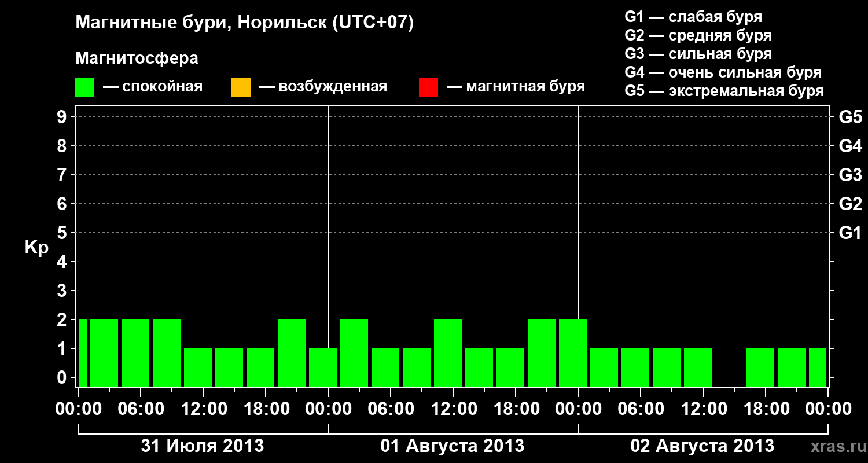The width and height of the screenshot is (868, 463).
Task: Click 'G5 — экстремальная буря' legend line
Action: point(724,91)
